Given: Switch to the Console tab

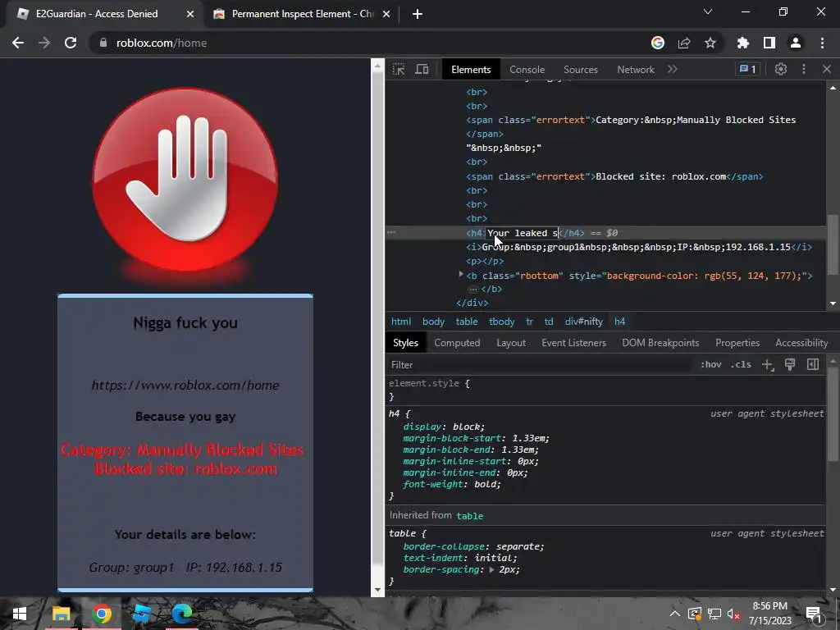Looking at the screenshot, I should [527, 70].
